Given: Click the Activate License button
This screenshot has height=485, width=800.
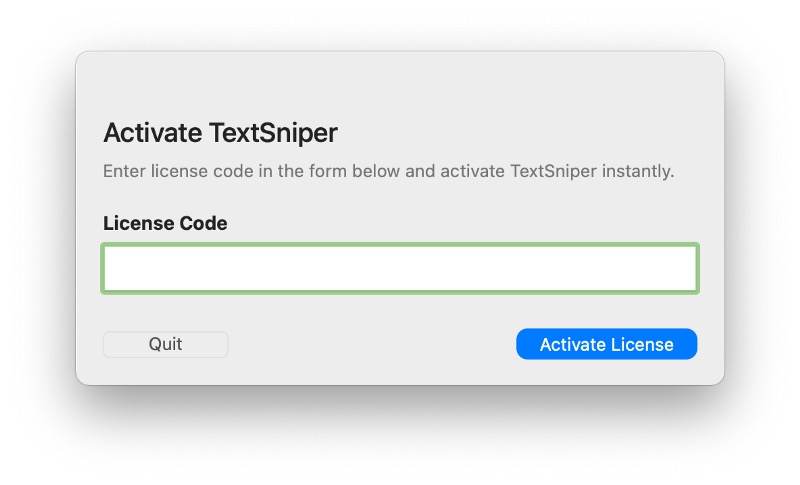Looking at the screenshot, I should tap(607, 344).
